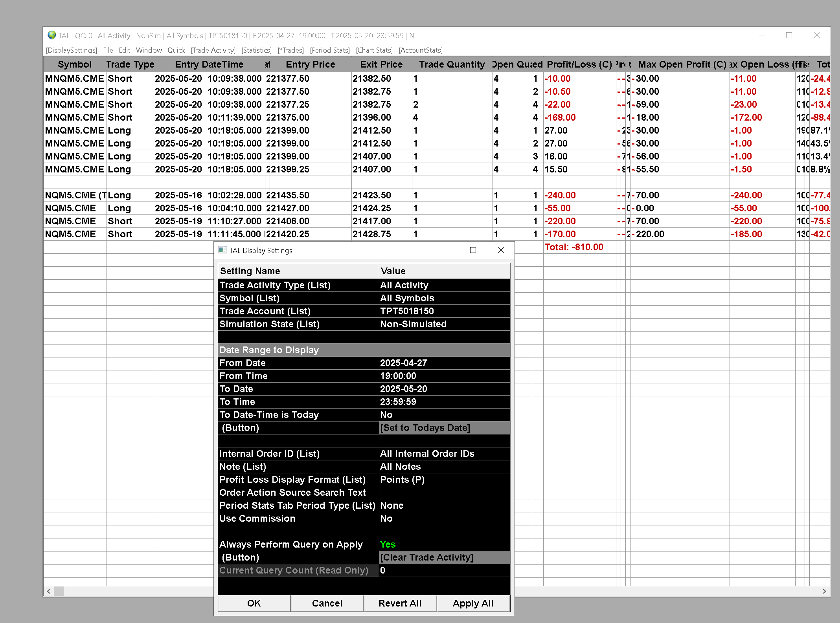Click the Apply All button
The image size is (840, 623).
click(473, 603)
